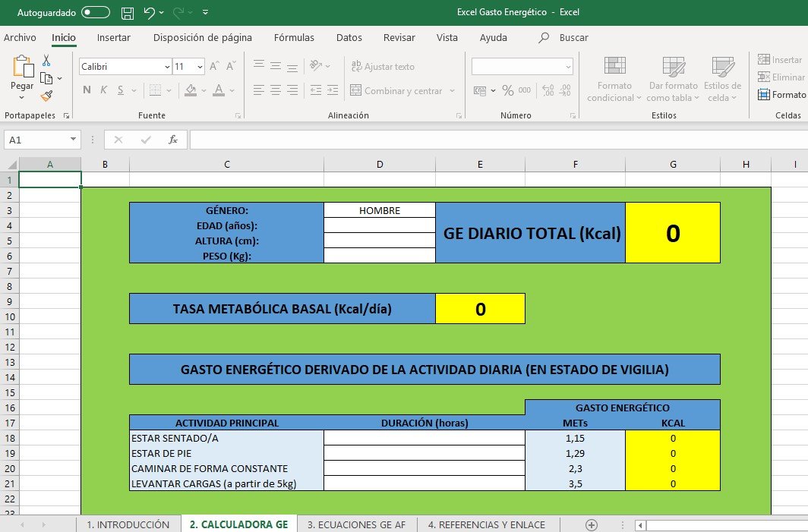Click the Select All corner triangle
Screen dimensions: 808x532
click(11, 165)
